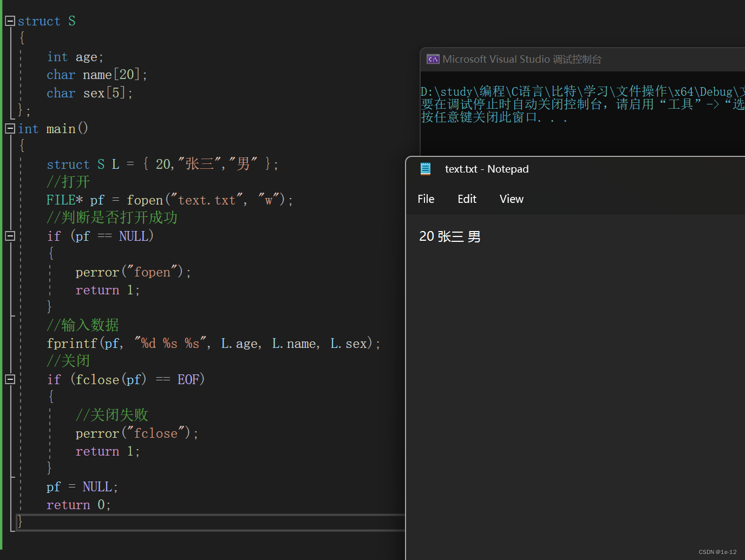Viewport: 745px width, 560px height.
Task: Click the Visual Studio debug console icon
Action: [433, 59]
